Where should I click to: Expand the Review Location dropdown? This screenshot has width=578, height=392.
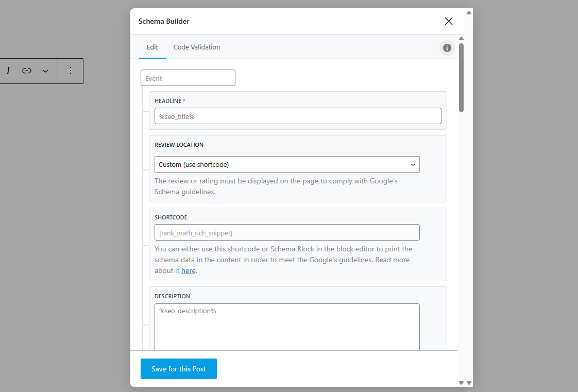(287, 164)
